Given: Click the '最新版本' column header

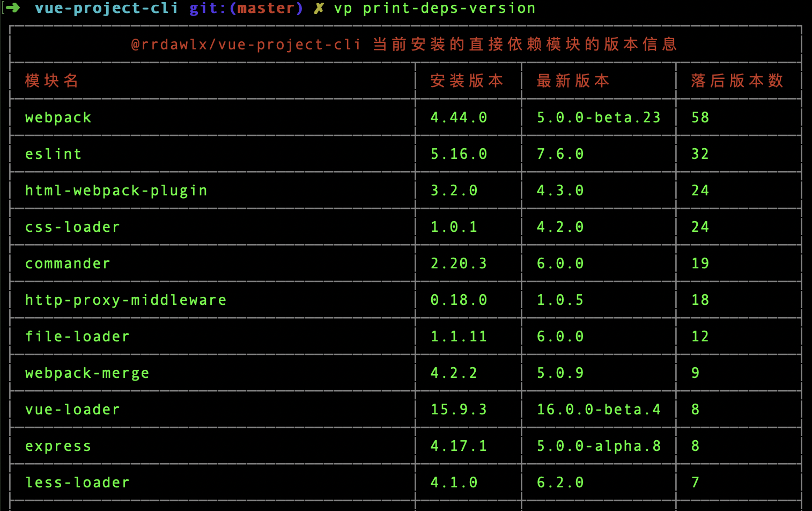Looking at the screenshot, I should coord(573,81).
